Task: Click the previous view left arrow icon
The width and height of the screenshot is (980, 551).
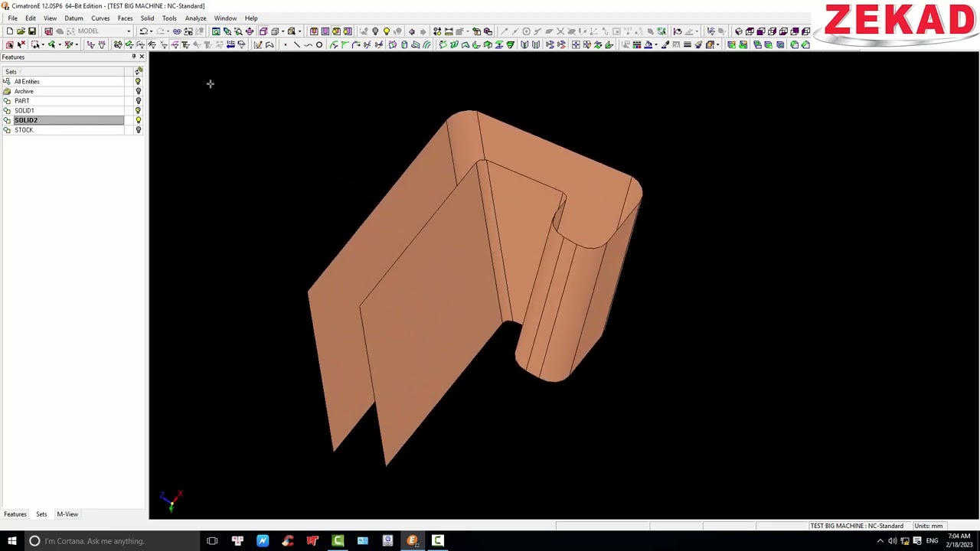Action: pos(411,31)
